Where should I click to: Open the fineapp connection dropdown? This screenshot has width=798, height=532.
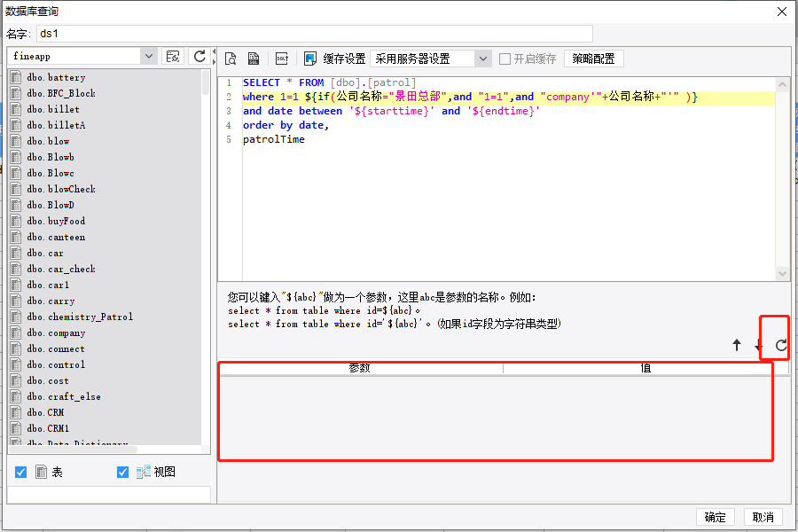click(x=149, y=56)
